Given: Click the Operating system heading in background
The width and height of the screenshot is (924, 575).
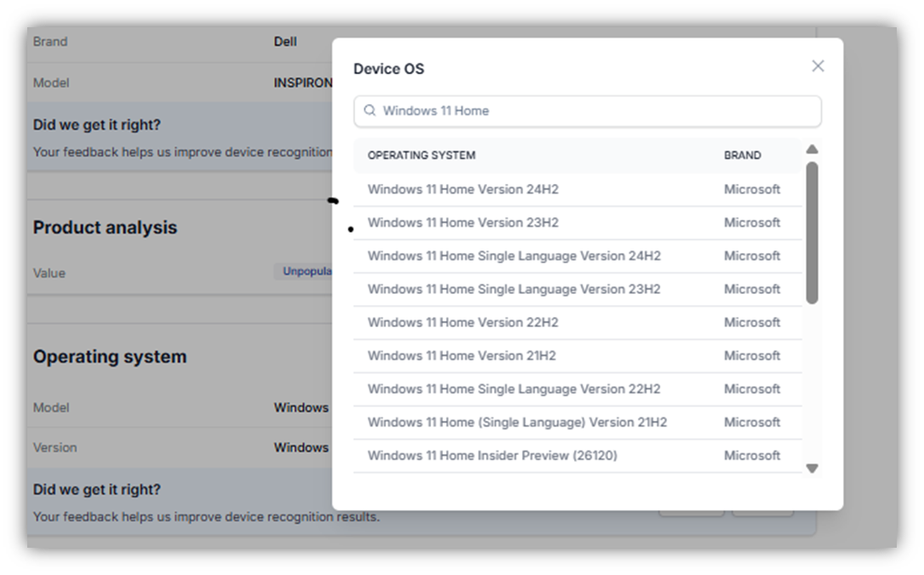Looking at the screenshot, I should (x=110, y=357).
